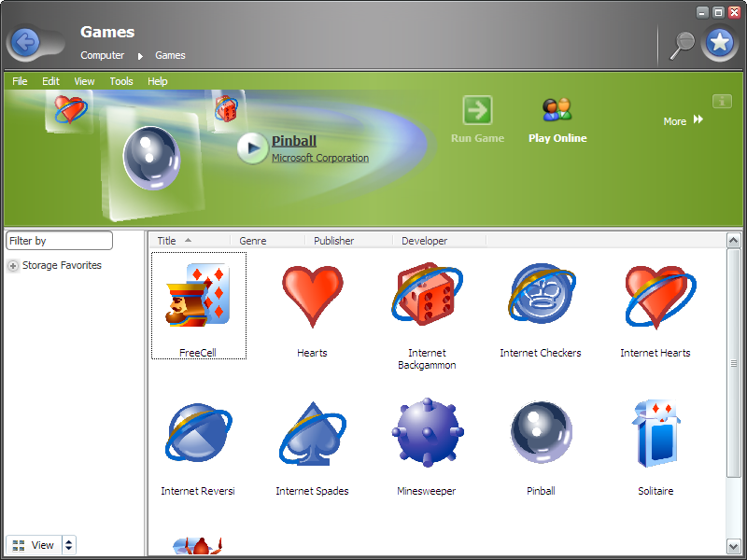The height and width of the screenshot is (560, 747).
Task: Select the Hearts game icon
Action: 312,296
